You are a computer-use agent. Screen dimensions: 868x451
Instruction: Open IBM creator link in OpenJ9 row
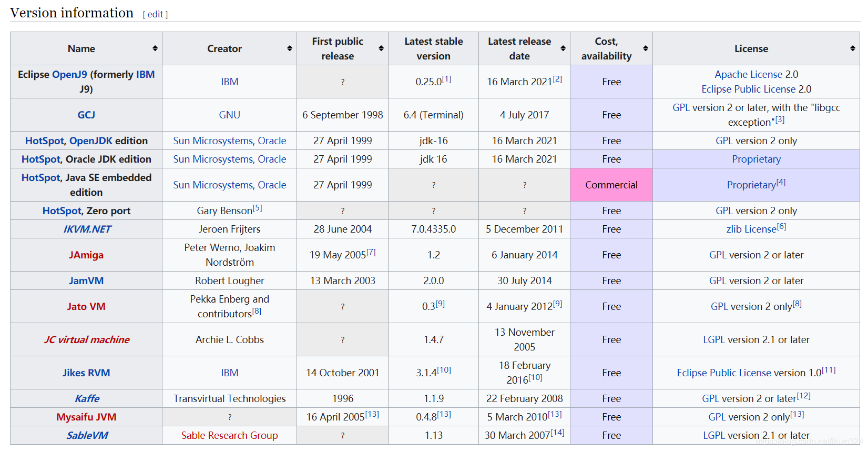(230, 82)
